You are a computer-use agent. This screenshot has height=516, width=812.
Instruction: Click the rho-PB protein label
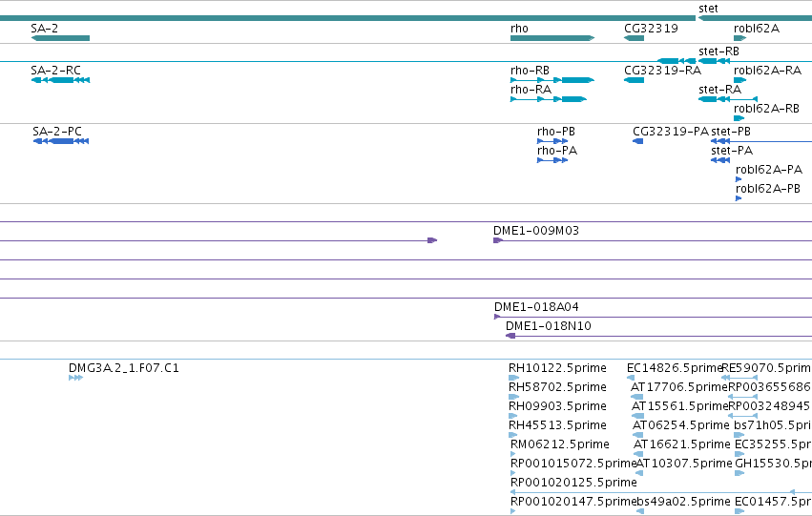click(556, 132)
